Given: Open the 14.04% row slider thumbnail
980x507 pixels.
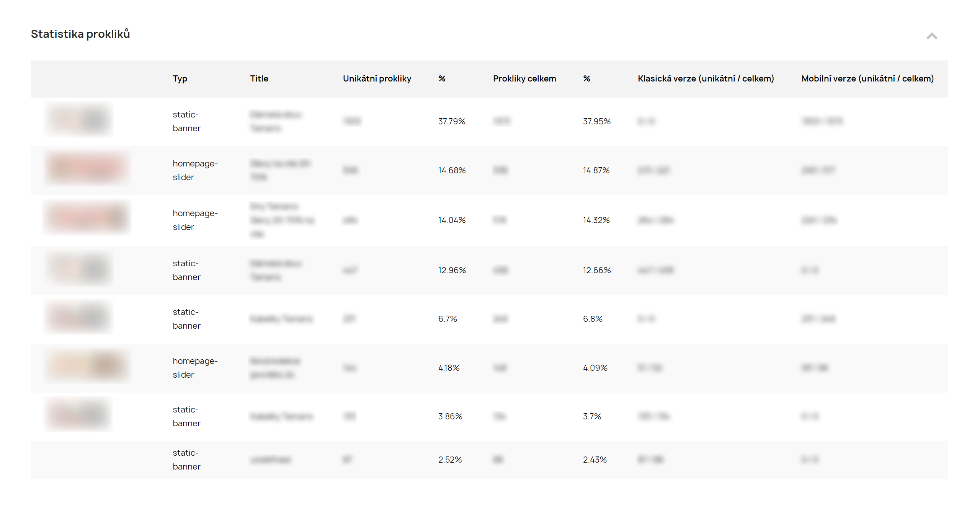Looking at the screenshot, I should tap(87, 218).
